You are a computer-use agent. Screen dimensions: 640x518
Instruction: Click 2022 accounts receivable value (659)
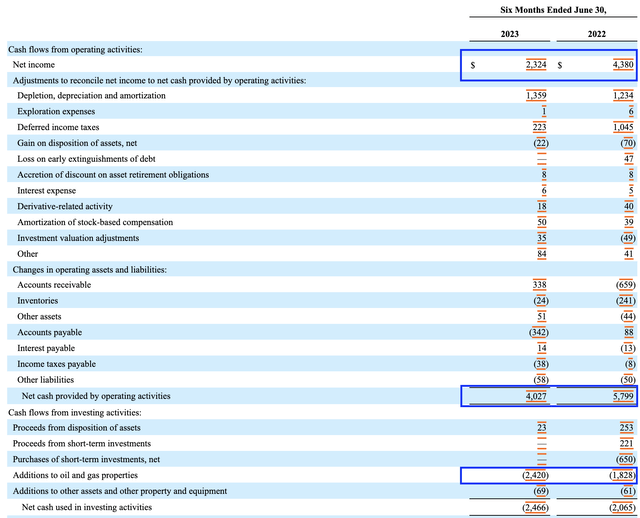point(626,285)
